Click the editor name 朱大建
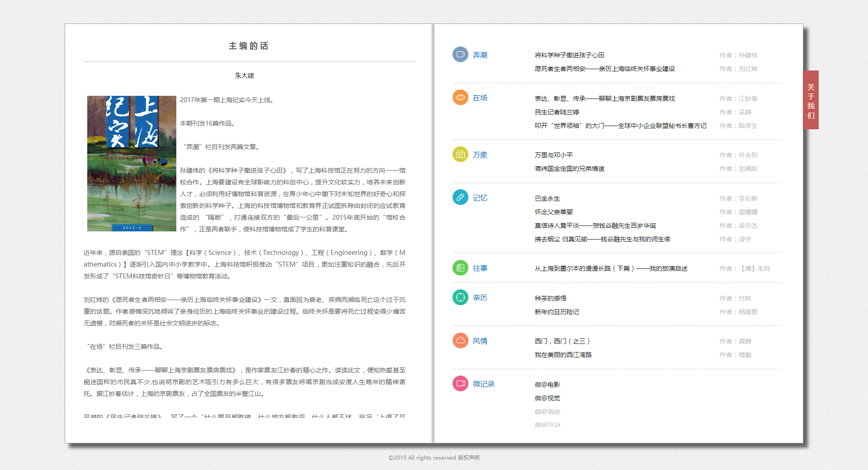 245,75
